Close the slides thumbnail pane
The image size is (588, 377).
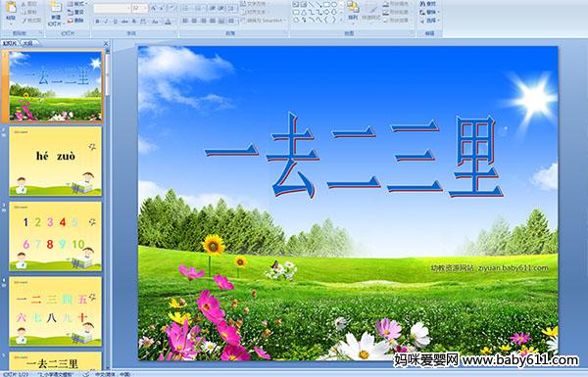pos(106,43)
